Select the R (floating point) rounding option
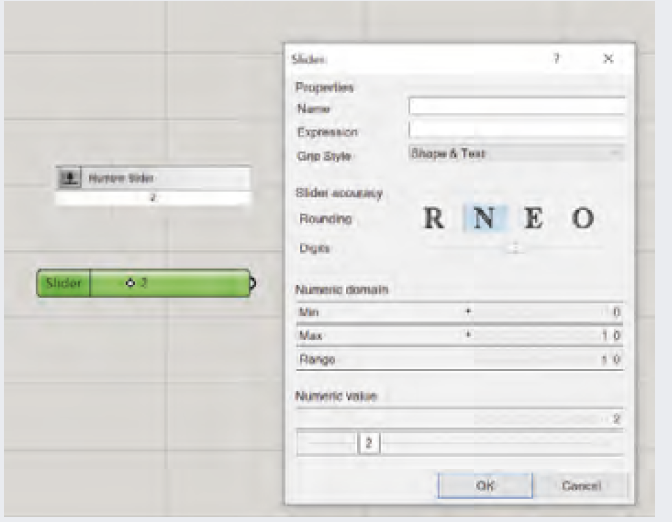Screen dimensions: 672x522 click(x=433, y=219)
